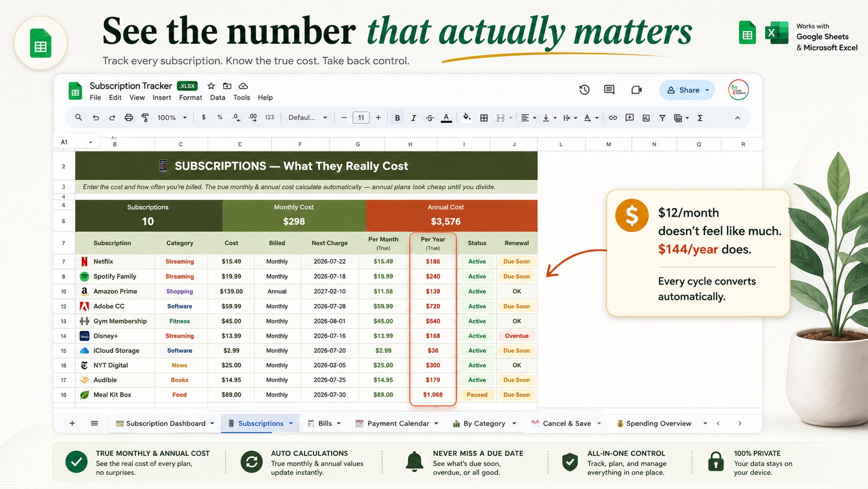Insert a chart
This screenshot has height=489, width=868.
(646, 118)
